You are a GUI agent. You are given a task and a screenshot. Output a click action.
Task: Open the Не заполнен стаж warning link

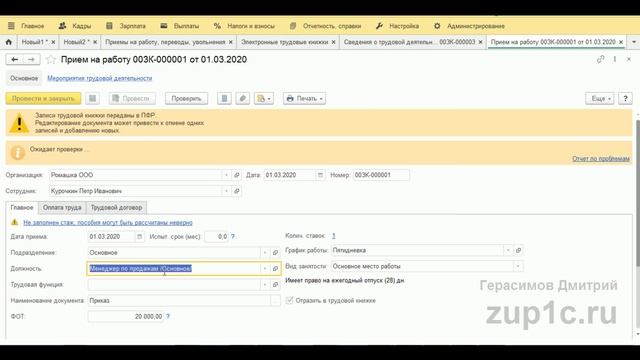(108, 222)
